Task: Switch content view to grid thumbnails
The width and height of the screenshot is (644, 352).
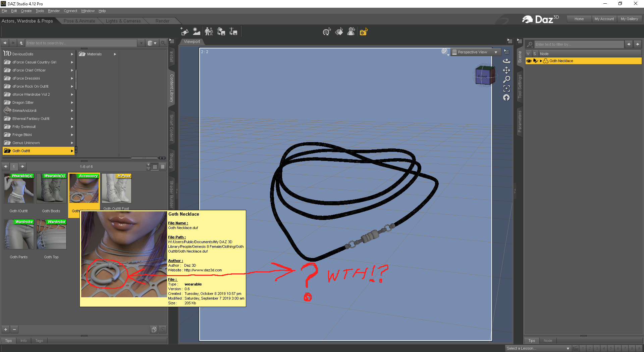Action: coord(155,167)
